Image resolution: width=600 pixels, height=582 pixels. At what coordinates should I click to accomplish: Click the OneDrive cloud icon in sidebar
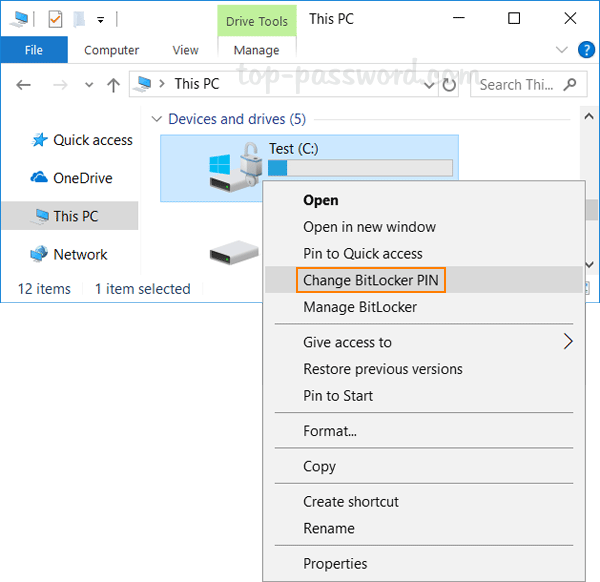click(x=39, y=178)
